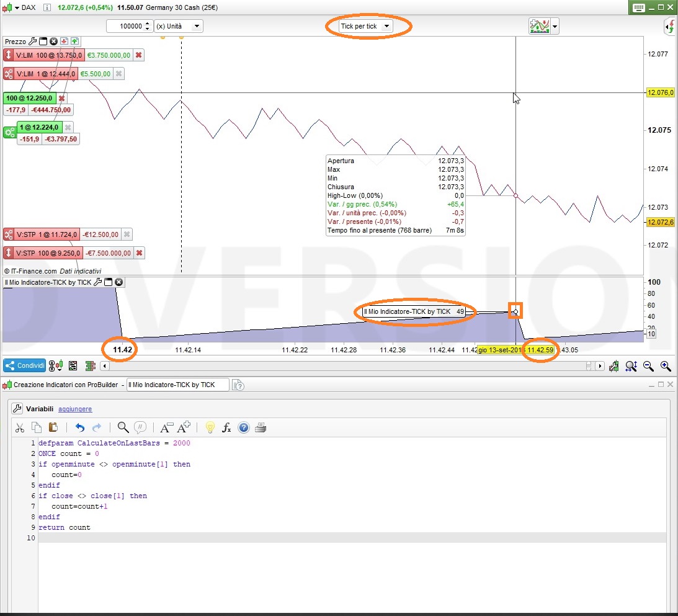Click the green gears icon of 1 @ 12.224,0 position
The image size is (678, 616).
pos(9,132)
